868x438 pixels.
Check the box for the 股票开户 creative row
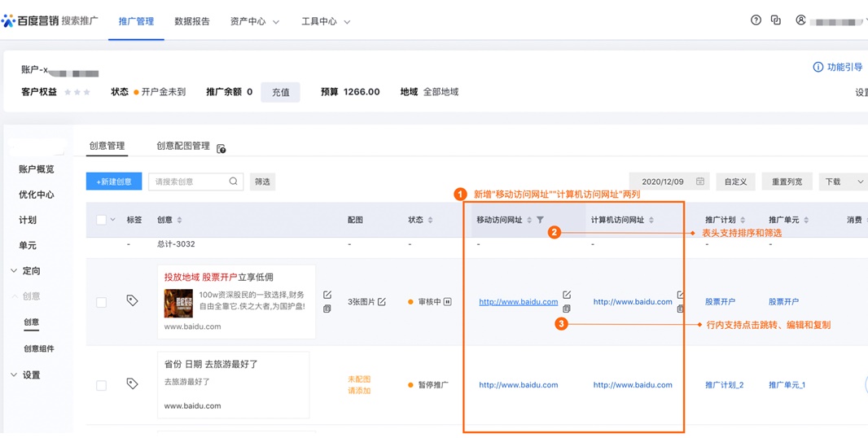pos(101,302)
